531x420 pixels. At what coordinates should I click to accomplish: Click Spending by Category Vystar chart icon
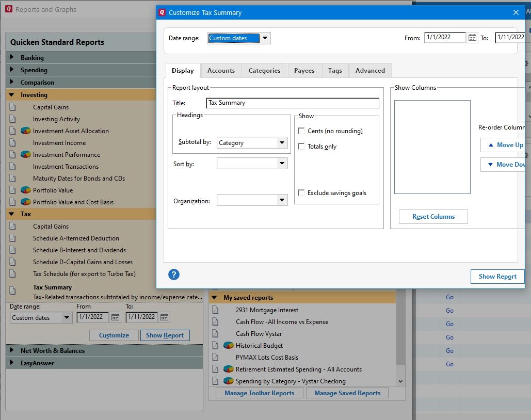pos(229,381)
